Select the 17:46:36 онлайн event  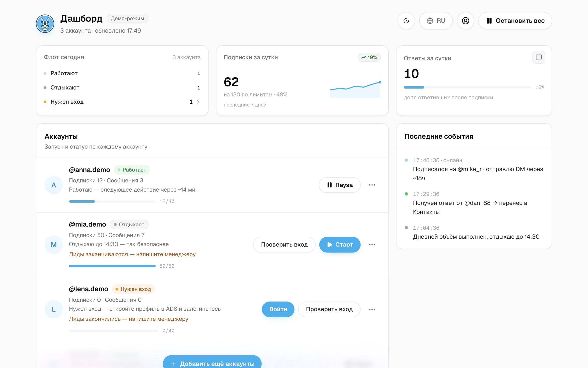pos(474,169)
